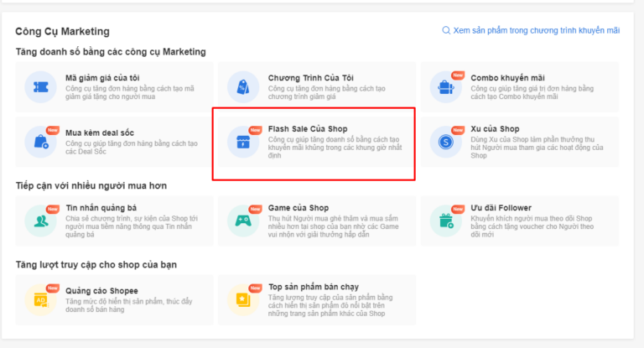Screen dimensions: 644x348
Task: Click the Top sản phẩm bán chạy star icon
Action: [x=243, y=300]
